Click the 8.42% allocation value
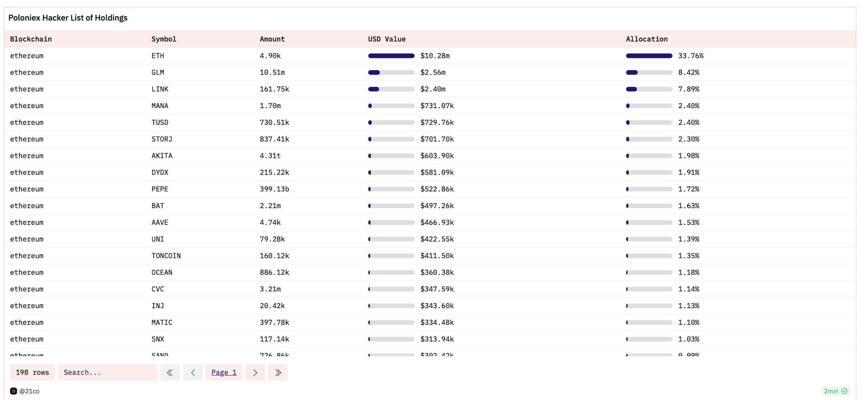This screenshot has width=868, height=400. (x=689, y=72)
